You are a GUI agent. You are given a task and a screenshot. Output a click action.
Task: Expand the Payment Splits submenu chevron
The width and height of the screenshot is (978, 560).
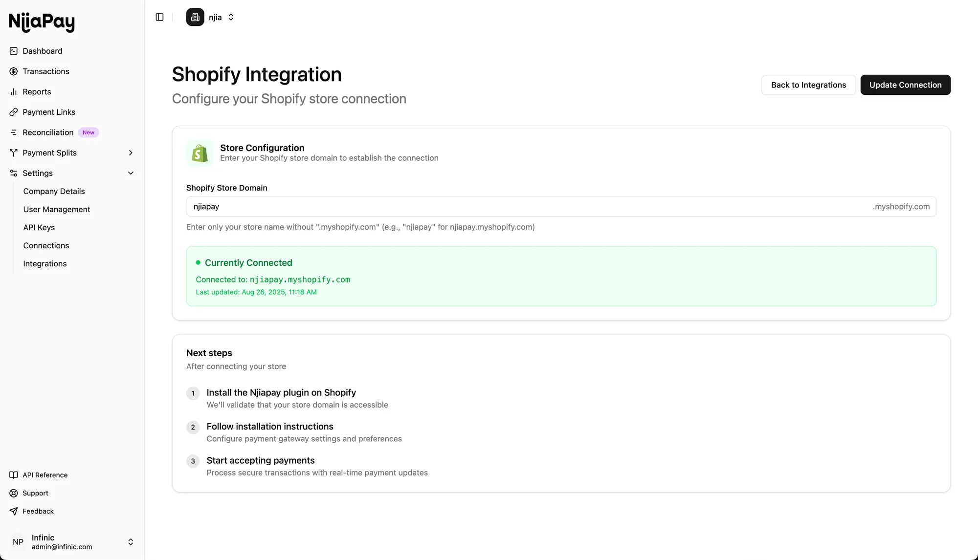click(x=131, y=153)
